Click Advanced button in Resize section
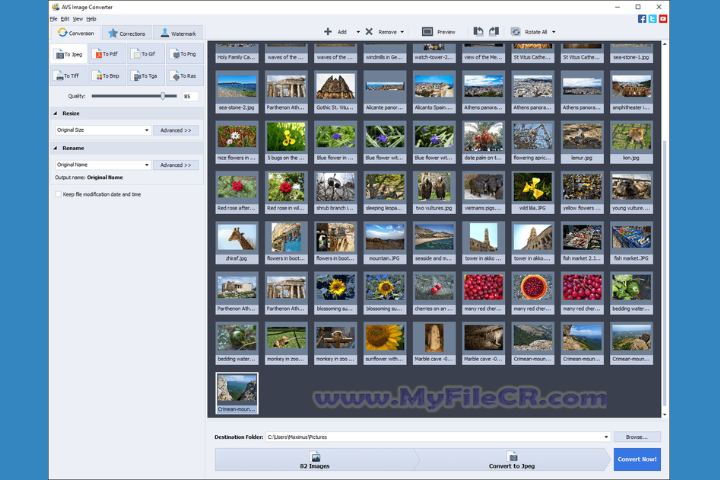720x480 pixels. click(176, 130)
